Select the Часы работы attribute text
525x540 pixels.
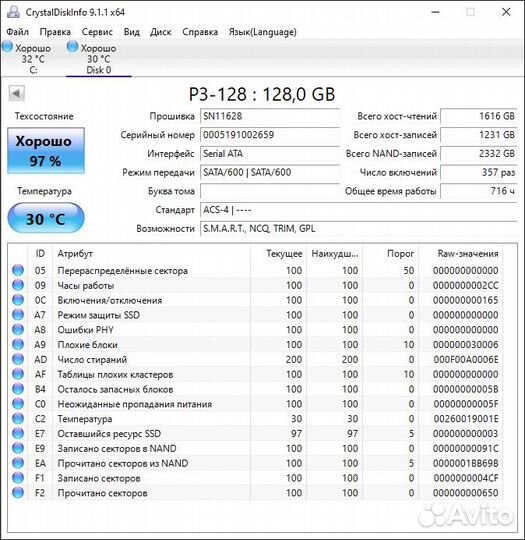tap(85, 285)
